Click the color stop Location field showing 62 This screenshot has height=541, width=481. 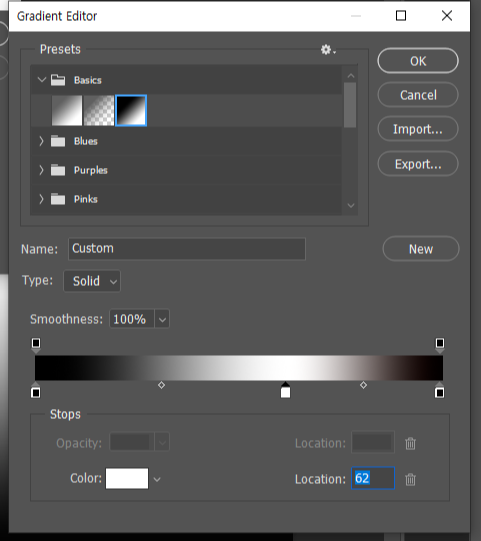pyautogui.click(x=373, y=478)
